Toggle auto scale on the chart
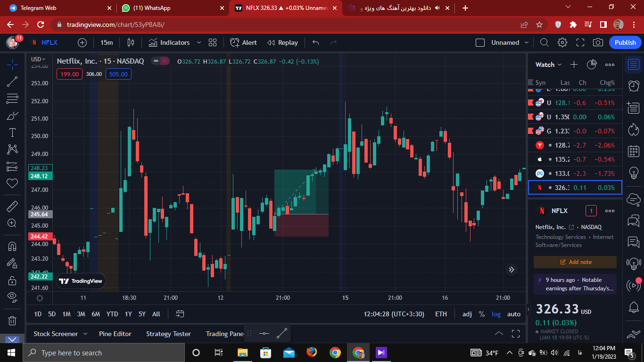The height and width of the screenshot is (362, 644). tap(514, 314)
